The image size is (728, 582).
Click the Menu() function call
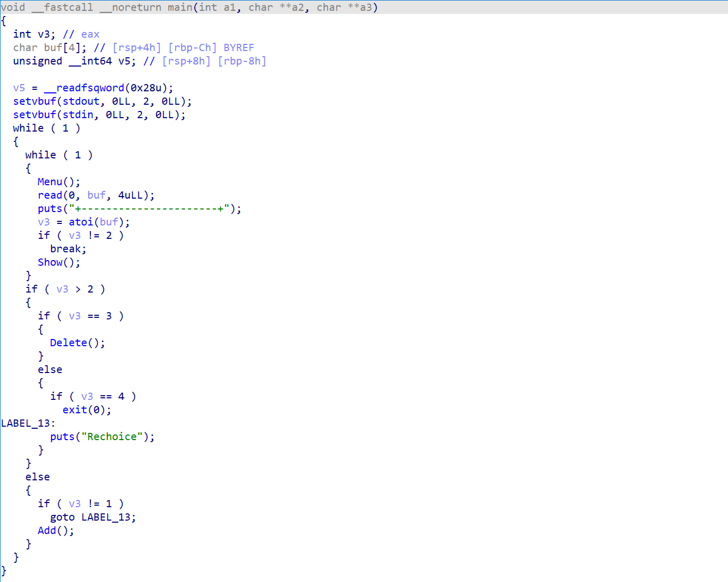50,182
